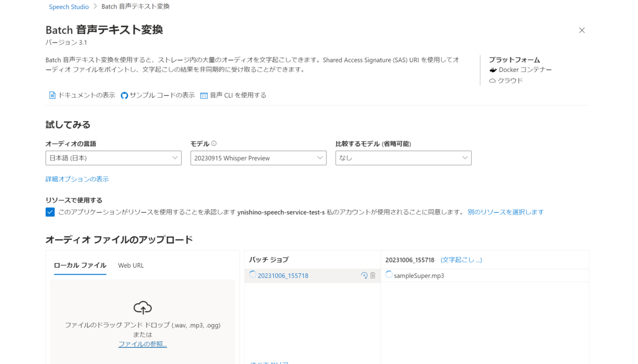Open the 比較するモデル dropdown showing なし
Viewport: 638px width, 364px height.
pos(404,158)
